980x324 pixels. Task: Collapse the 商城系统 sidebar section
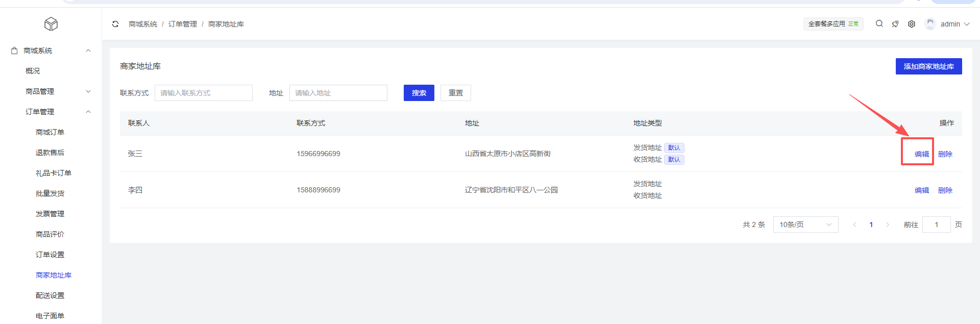tap(88, 51)
